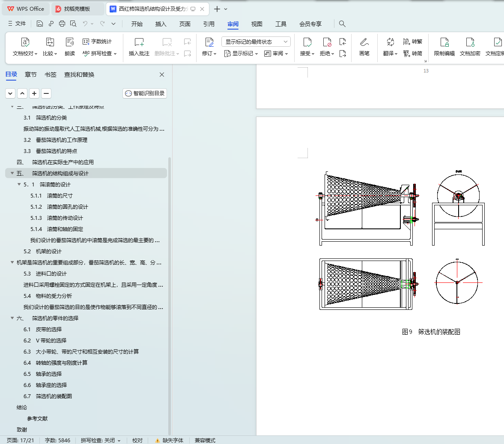Switch to the 引用 ribbon tab
Image resolution: width=504 pixels, height=444 pixels.
coord(209,24)
